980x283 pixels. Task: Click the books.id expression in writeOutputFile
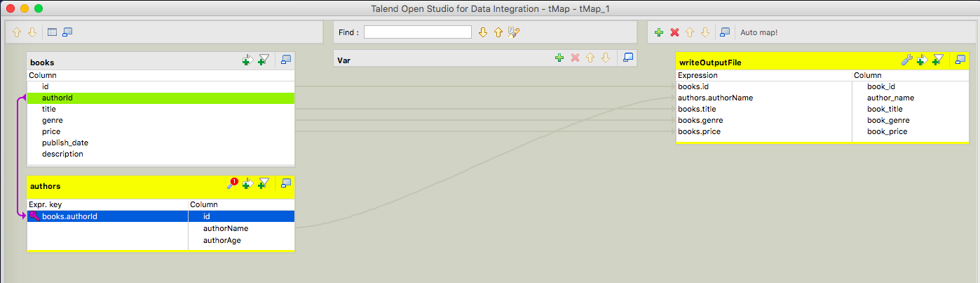(764, 86)
